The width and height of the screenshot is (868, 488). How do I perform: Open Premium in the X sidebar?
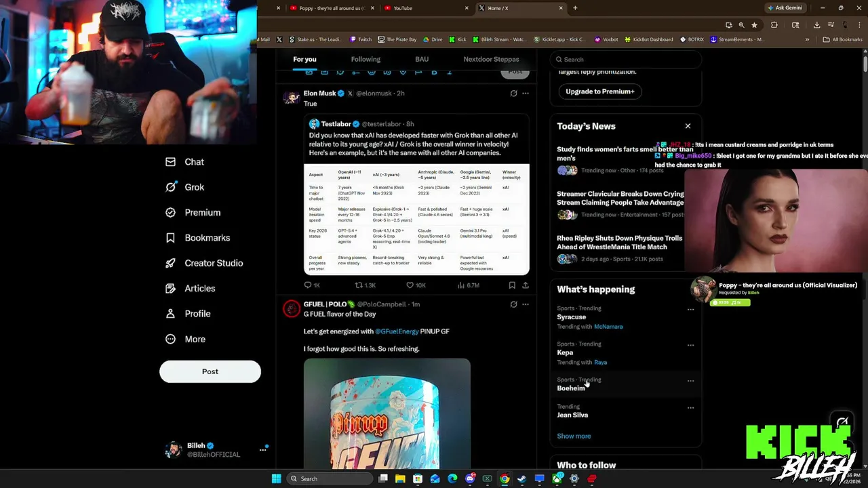pos(193,212)
